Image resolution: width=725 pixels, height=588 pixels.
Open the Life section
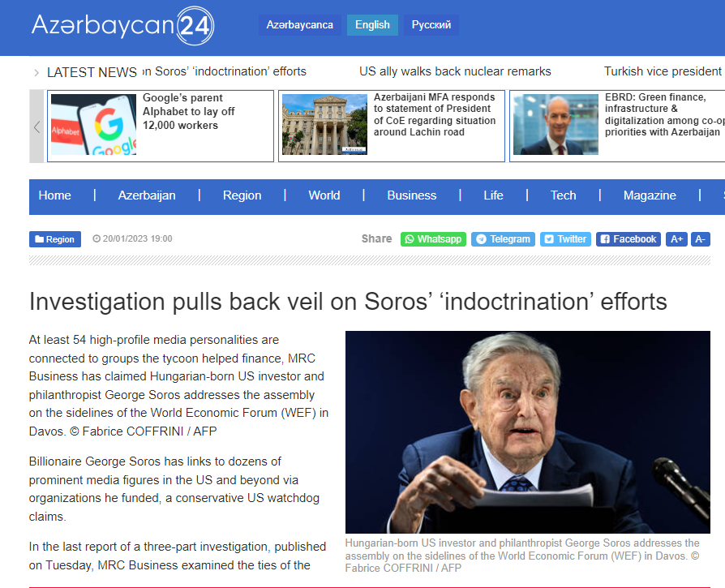coord(493,195)
